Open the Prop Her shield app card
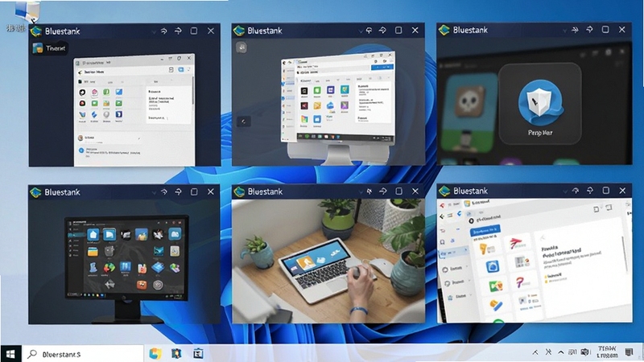 pos(539,104)
